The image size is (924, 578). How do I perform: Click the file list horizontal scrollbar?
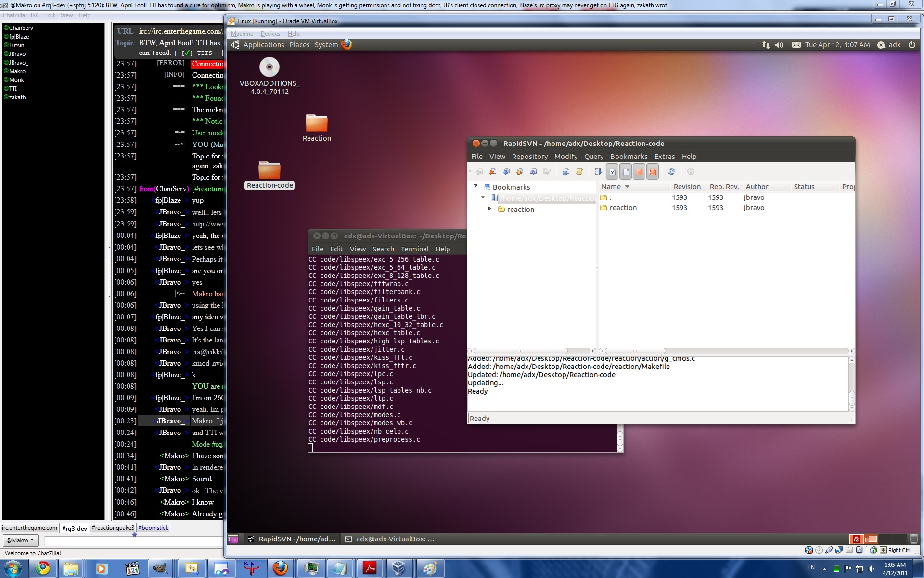click(x=635, y=351)
